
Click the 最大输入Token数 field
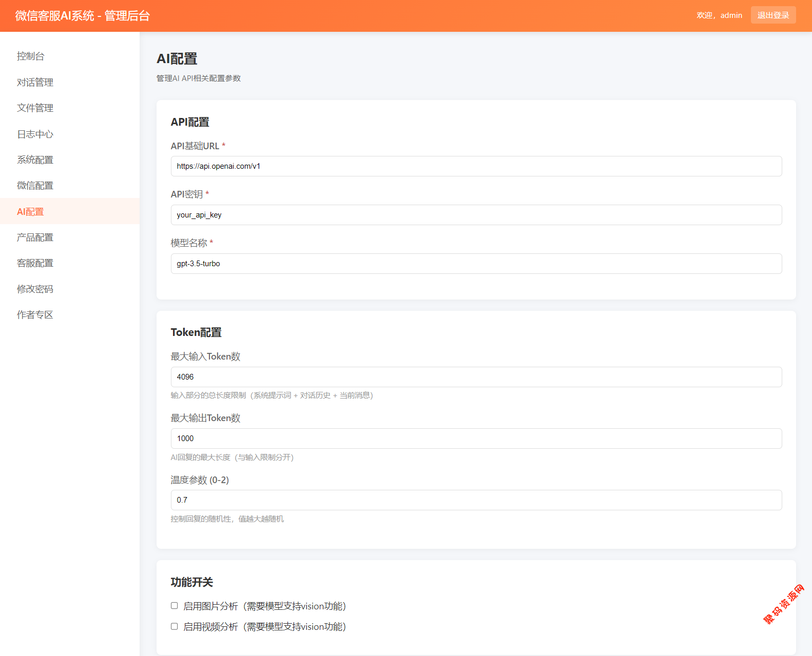pos(476,377)
